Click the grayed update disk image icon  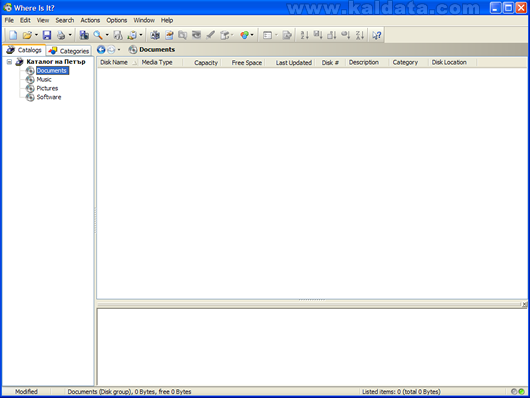click(x=196, y=35)
